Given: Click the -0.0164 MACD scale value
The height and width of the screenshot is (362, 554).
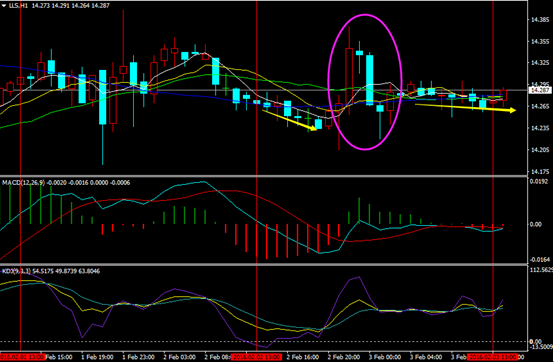Looking at the screenshot, I should 540,260.
